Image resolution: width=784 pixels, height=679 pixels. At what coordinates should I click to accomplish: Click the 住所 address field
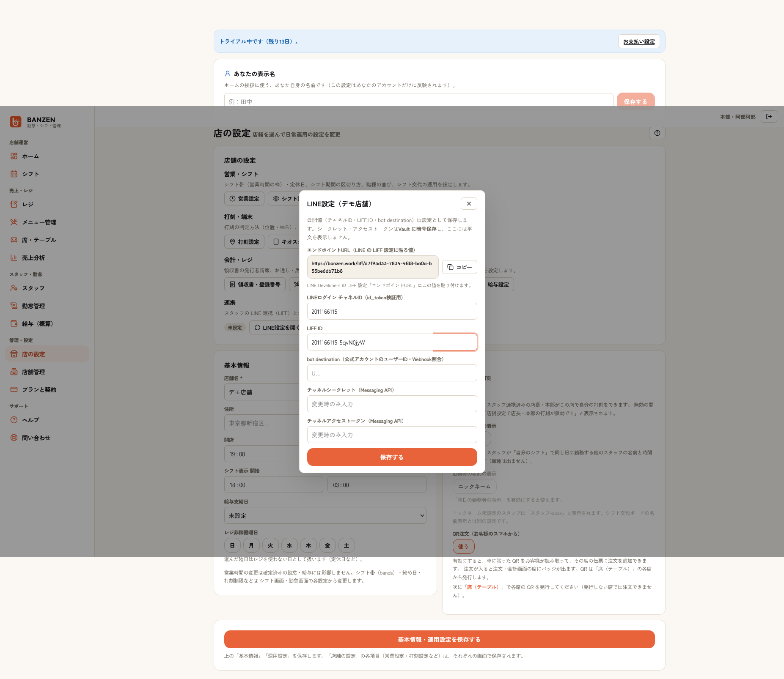pos(261,423)
